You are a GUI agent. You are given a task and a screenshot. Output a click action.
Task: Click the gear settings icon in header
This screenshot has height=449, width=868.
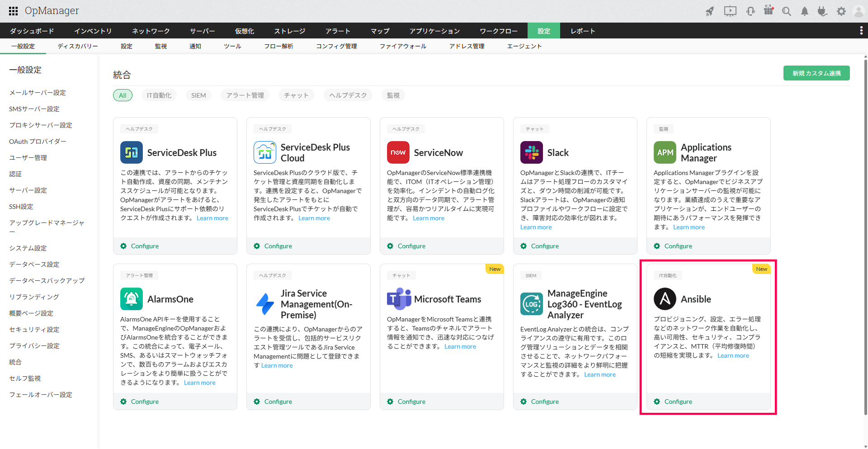[841, 11]
